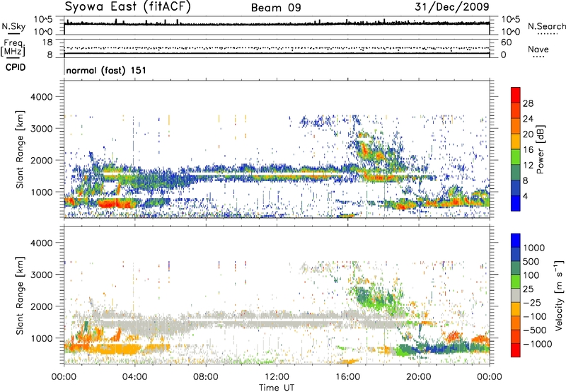The height and width of the screenshot is (392, 566).
Task: Click the '16:00' time axis tick label
Action: pyautogui.click(x=347, y=377)
